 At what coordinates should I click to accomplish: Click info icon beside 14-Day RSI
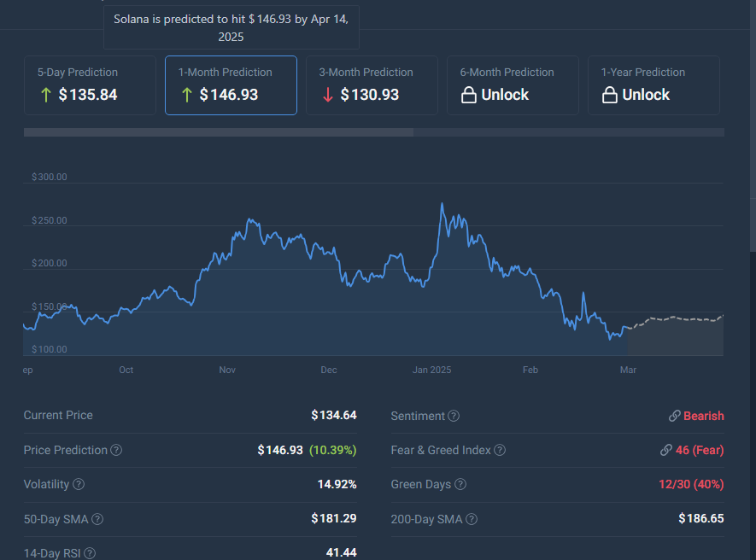(x=90, y=553)
